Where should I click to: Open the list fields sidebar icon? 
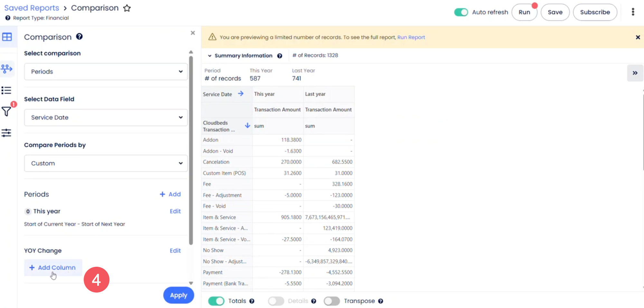[x=6, y=90]
